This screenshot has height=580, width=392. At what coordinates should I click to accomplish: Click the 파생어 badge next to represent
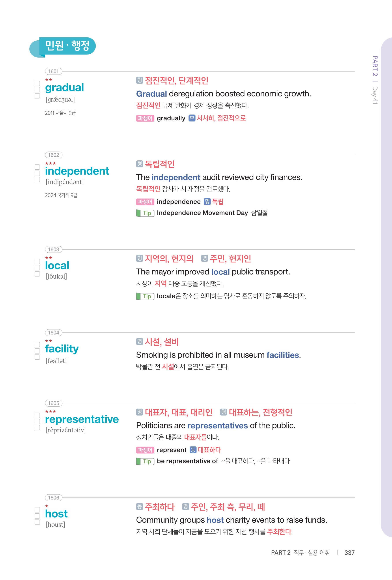[x=145, y=450]
